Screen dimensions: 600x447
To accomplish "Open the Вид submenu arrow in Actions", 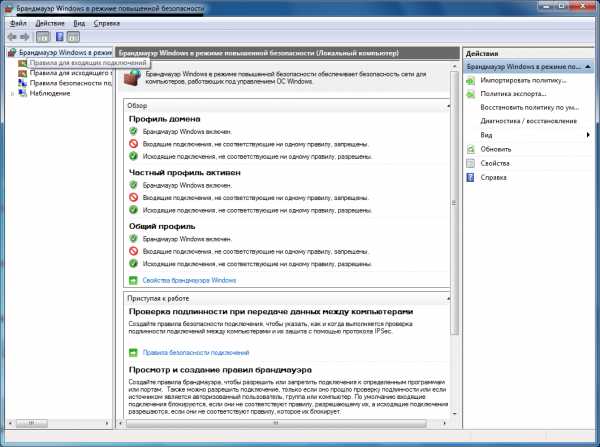I will pos(587,134).
